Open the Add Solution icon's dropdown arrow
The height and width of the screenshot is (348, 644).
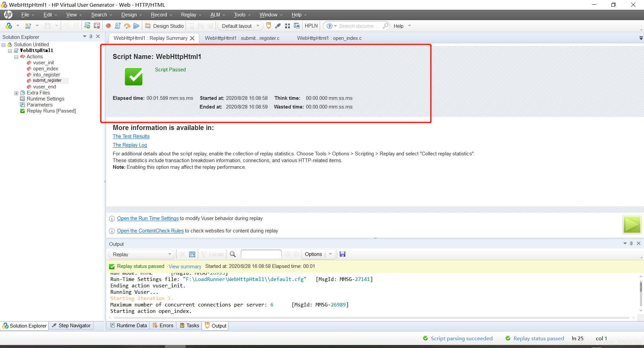pyautogui.click(x=18, y=26)
